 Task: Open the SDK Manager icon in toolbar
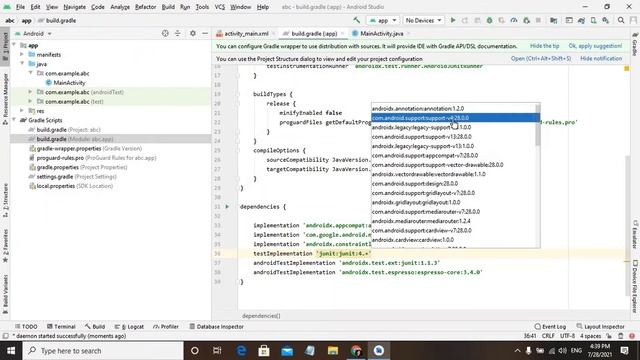point(606,20)
